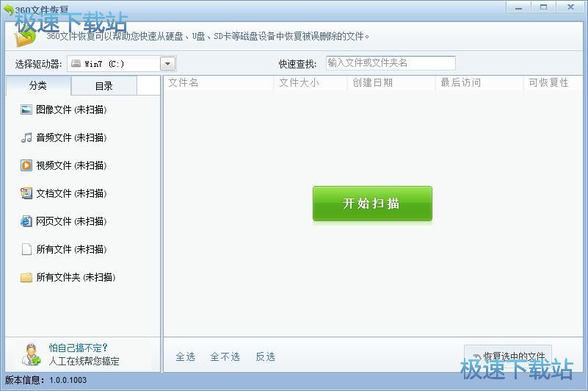This screenshot has height=391, width=588.
Task: Click the audio files music note icon
Action: point(26,137)
